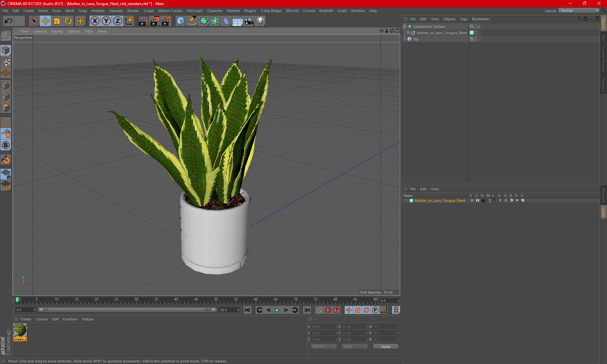Open the Render menu

pyautogui.click(x=133, y=11)
